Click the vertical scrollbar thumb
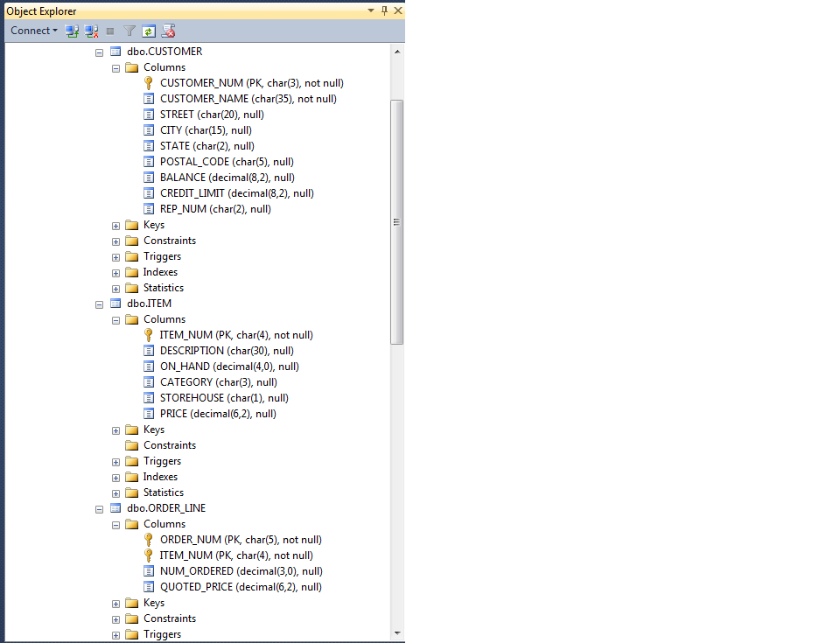This screenshot has width=840, height=643. 397,222
